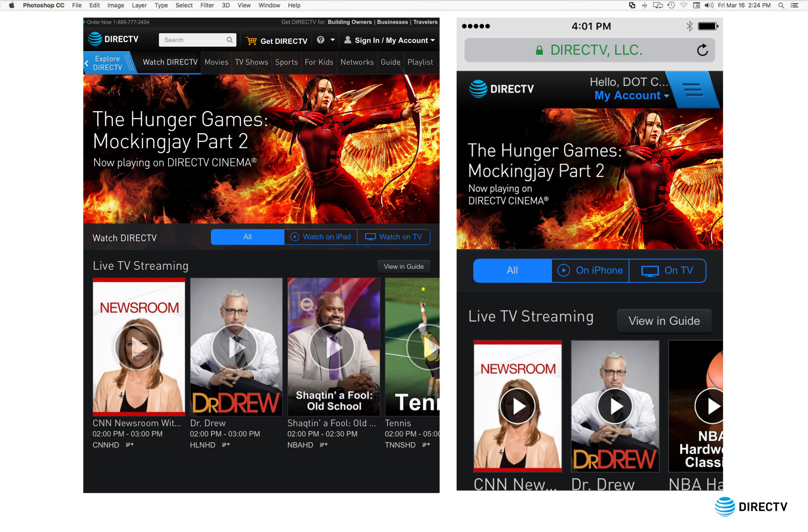The height and width of the screenshot is (532, 808).
Task: Open the Businesses link
Action: click(x=392, y=22)
